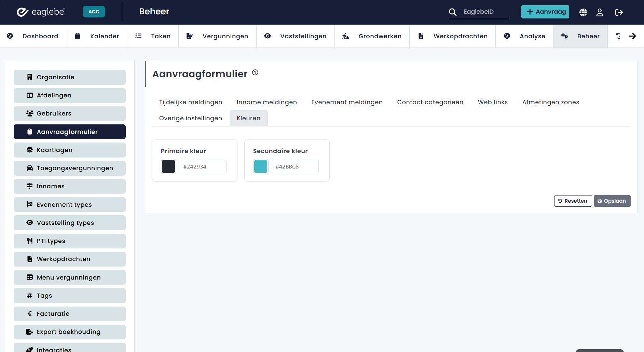Click the ACC environment badge
This screenshot has width=644, height=352.
94,12
